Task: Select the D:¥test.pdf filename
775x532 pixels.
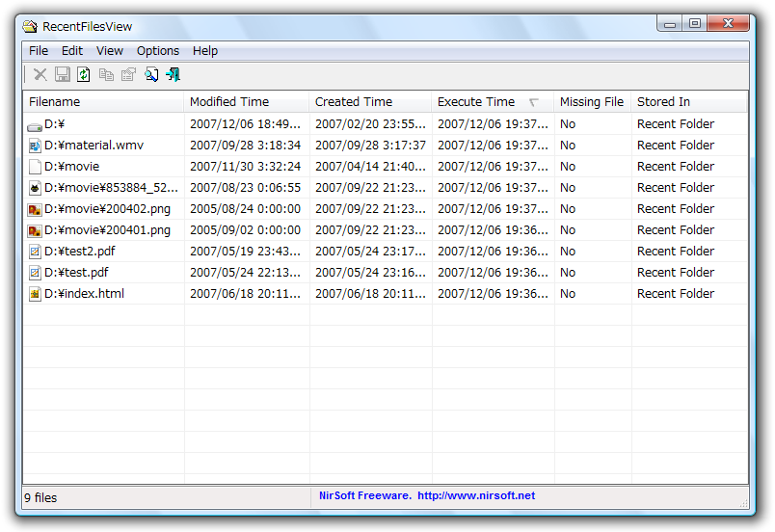Action: pos(76,273)
